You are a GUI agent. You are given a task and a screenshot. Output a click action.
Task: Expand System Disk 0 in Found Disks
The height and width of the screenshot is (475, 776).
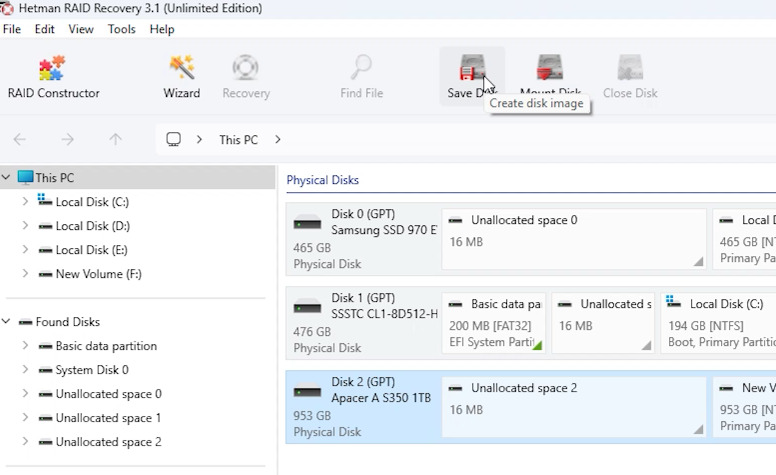(25, 370)
